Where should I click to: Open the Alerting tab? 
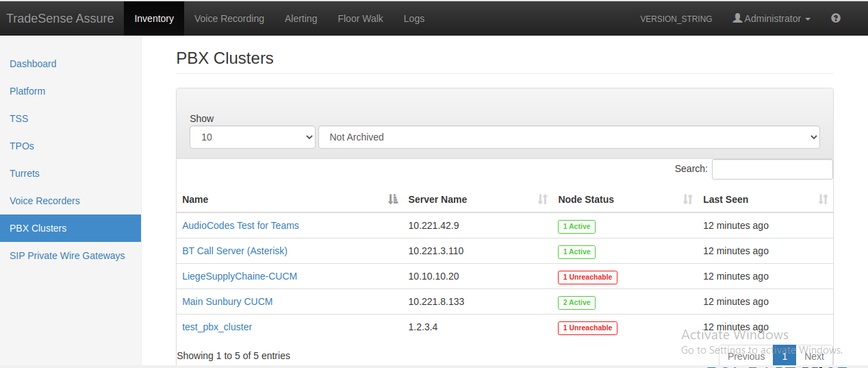[x=301, y=19]
